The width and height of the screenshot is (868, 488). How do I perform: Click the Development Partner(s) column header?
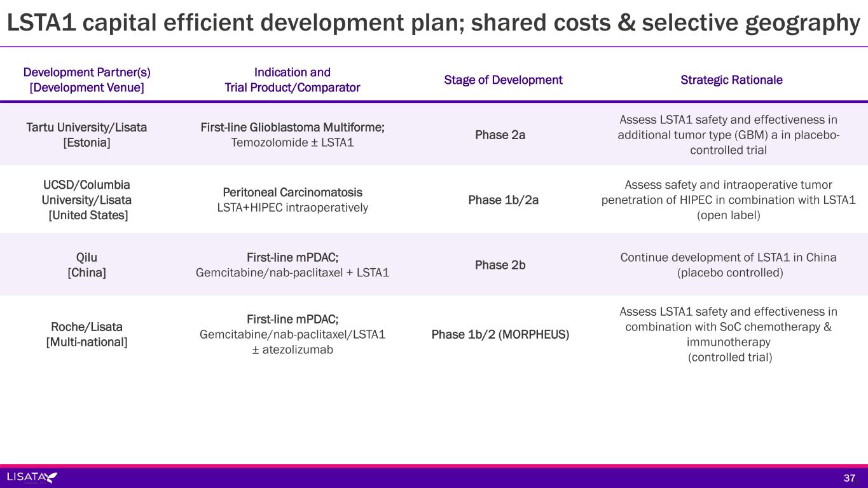click(x=86, y=80)
